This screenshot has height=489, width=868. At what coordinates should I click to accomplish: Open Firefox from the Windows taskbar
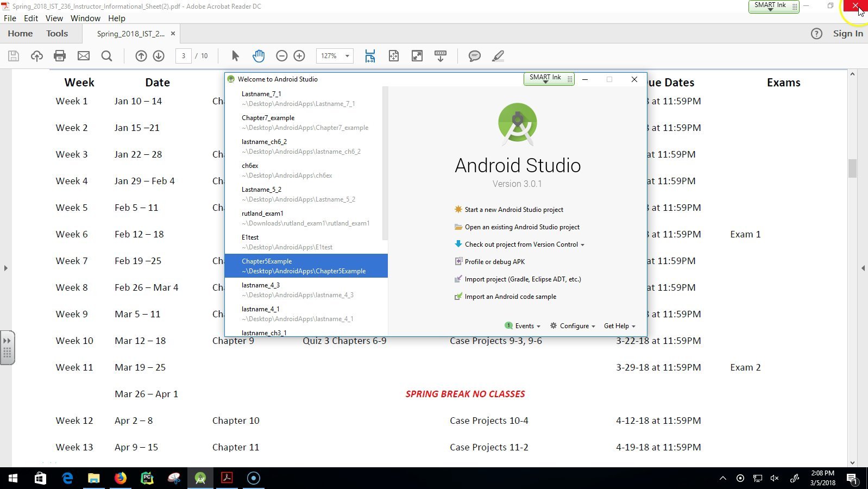(x=121, y=478)
